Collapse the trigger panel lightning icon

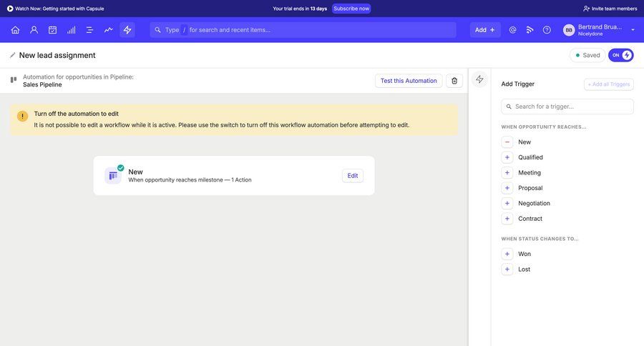point(479,79)
